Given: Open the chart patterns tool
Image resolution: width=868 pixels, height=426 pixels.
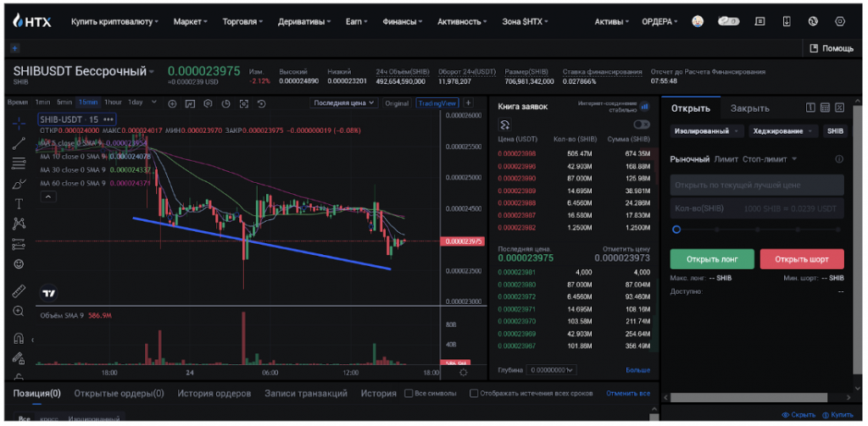Looking at the screenshot, I should pos(19,224).
